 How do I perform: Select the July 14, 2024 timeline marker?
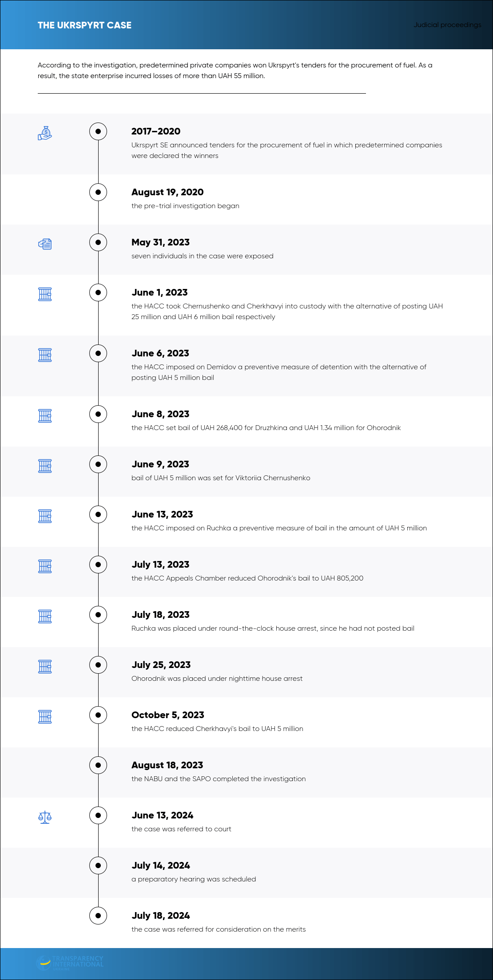tap(98, 865)
